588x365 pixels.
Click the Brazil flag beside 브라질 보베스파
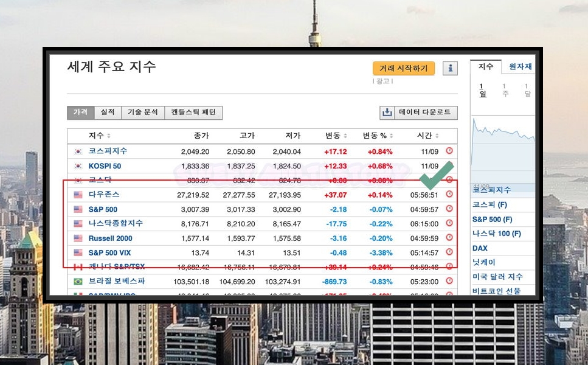78,281
